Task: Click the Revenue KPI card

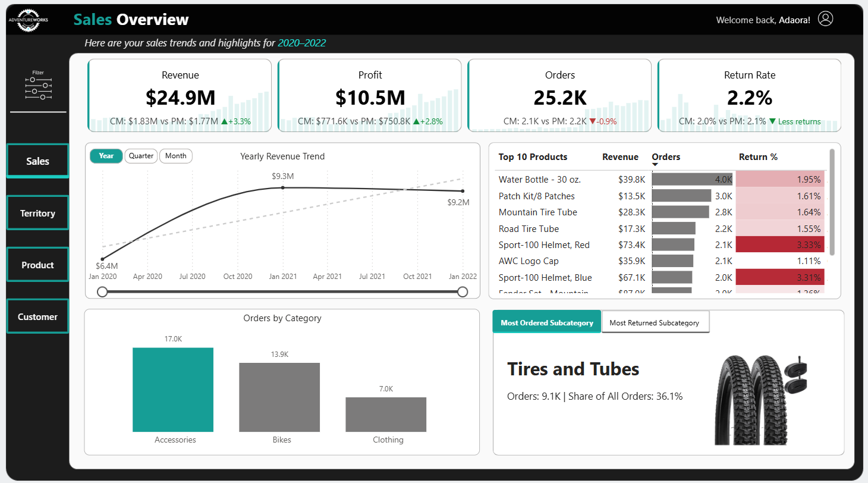Action: coord(180,95)
